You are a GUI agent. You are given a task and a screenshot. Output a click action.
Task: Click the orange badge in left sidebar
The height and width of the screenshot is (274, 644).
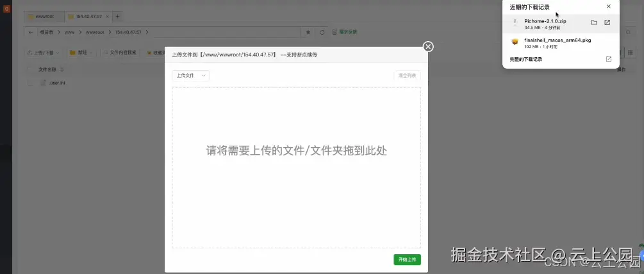[x=6, y=8]
